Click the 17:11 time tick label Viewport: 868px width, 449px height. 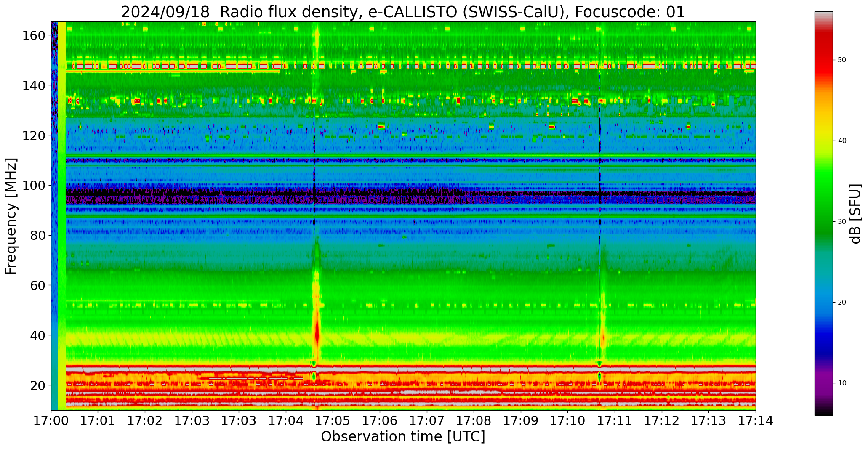615,421
